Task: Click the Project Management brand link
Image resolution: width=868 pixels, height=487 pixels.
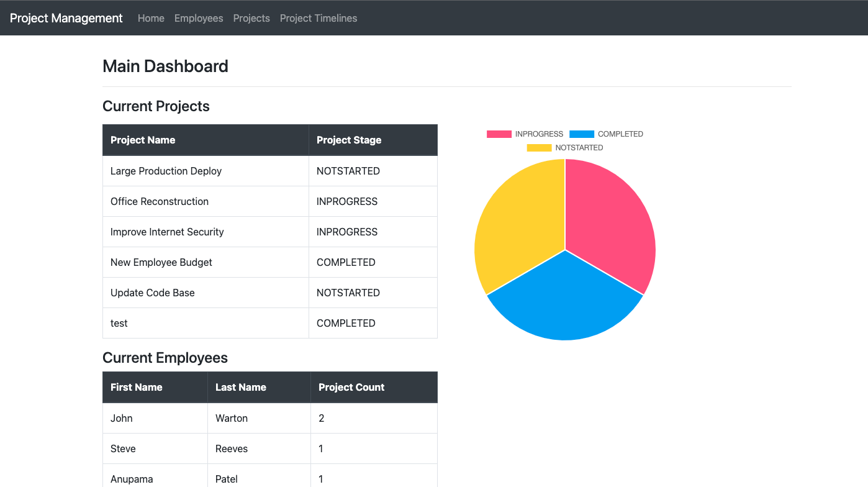Action: 66,18
